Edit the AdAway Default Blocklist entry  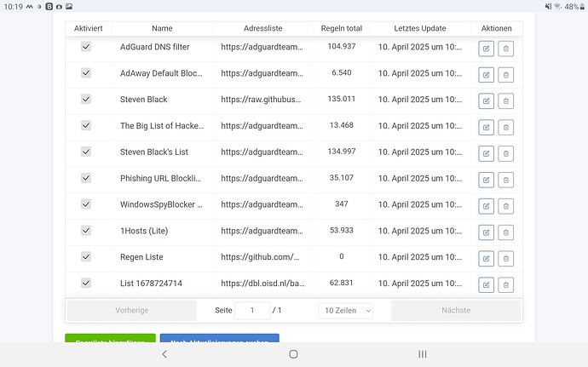pyautogui.click(x=486, y=75)
